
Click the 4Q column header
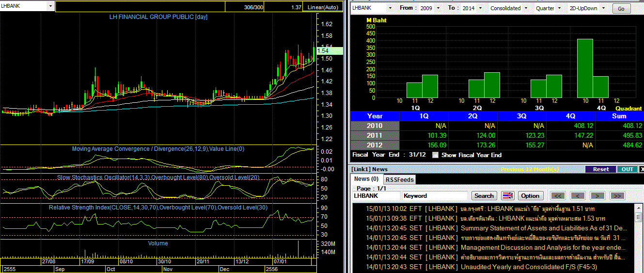(x=570, y=116)
